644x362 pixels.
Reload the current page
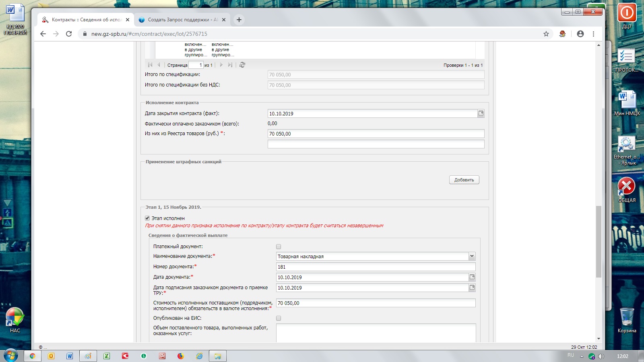pyautogui.click(x=69, y=34)
